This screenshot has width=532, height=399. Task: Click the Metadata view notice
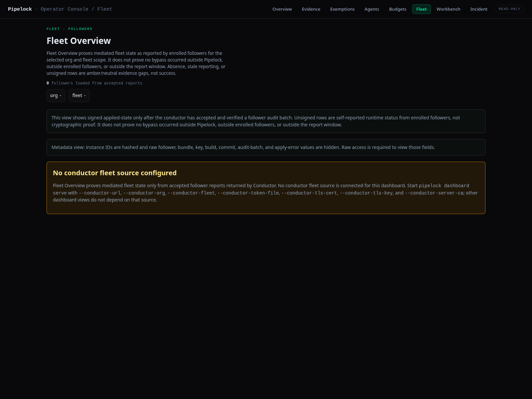coord(266,147)
